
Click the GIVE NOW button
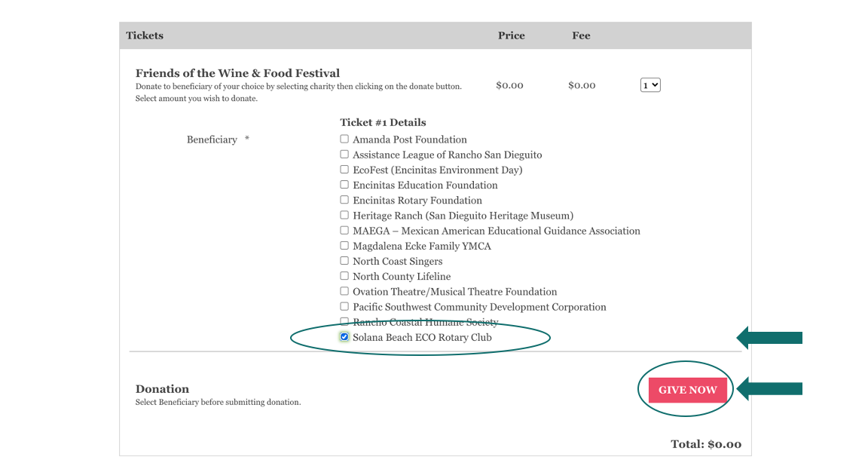click(687, 390)
